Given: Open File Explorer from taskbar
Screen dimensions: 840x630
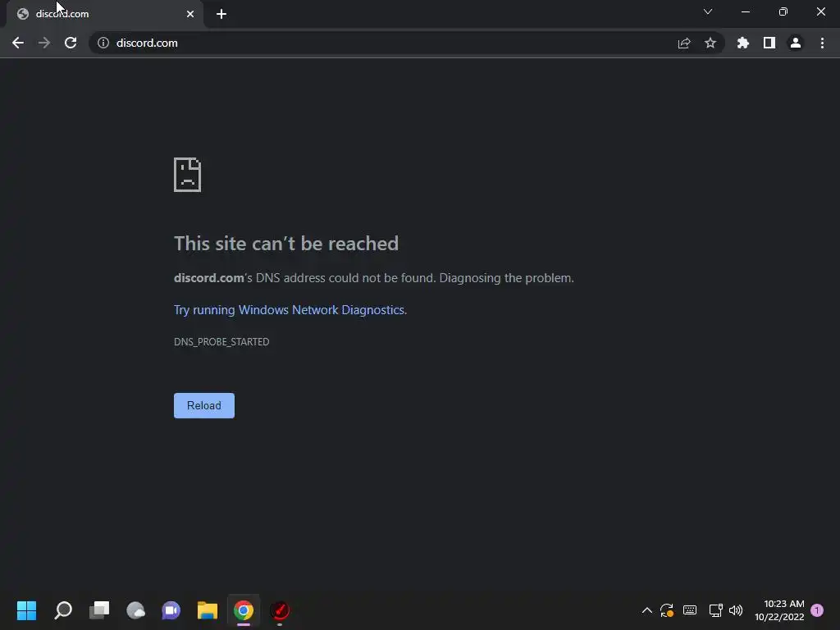Looking at the screenshot, I should 208,610.
